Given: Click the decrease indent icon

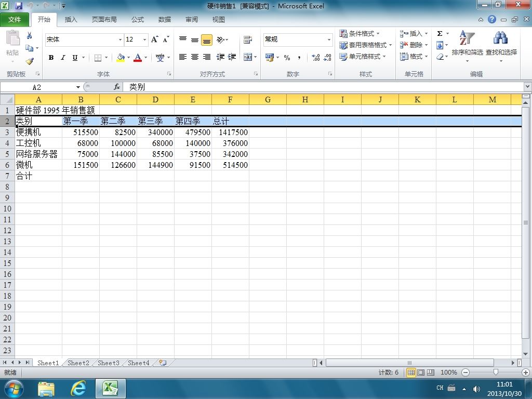Looking at the screenshot, I should (x=220, y=57).
